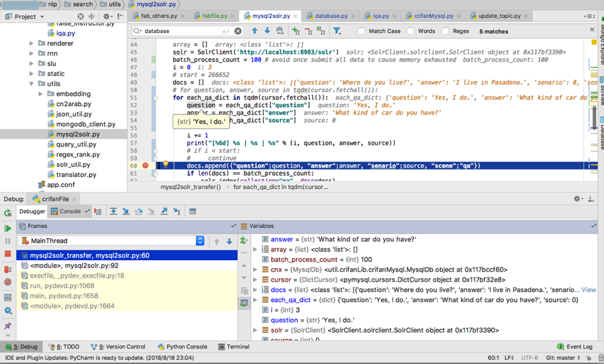The image size is (604, 364).
Task: Enable the Match Case checkbox
Action: 362,31
